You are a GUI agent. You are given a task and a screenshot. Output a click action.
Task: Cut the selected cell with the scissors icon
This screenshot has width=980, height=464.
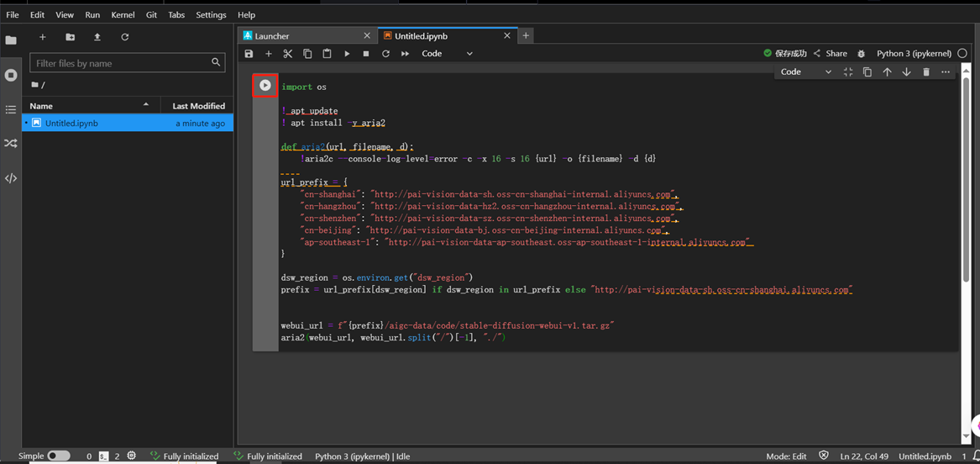point(287,54)
